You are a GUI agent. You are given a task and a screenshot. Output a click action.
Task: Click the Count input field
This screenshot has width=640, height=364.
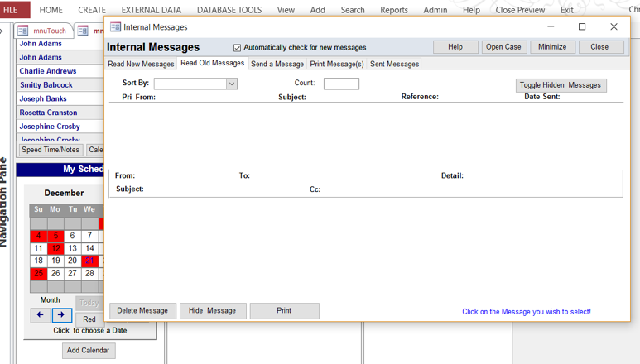(x=341, y=84)
